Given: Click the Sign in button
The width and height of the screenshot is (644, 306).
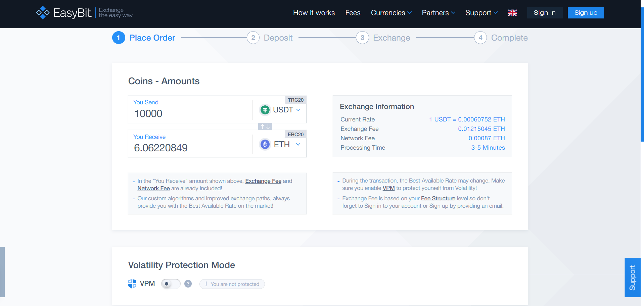Looking at the screenshot, I should [545, 13].
